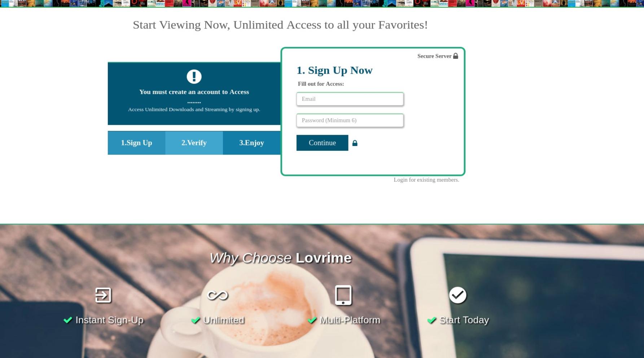Screen dimensions: 644x358
Task: Click the Multi-Platform tablet icon
Action: pos(343,295)
